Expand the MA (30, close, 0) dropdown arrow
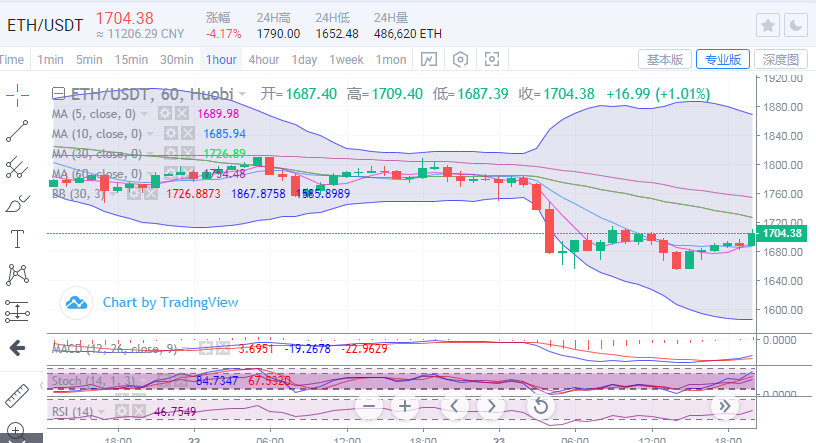 coord(151,154)
